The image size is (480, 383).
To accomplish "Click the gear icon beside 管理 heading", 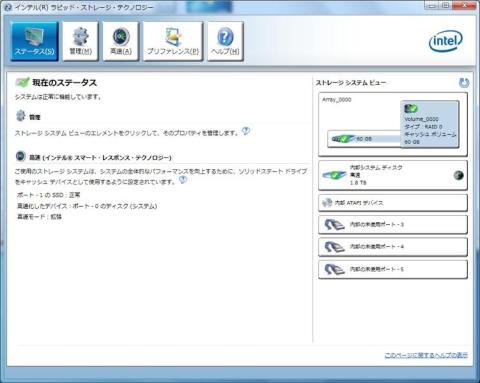I will click(x=21, y=116).
